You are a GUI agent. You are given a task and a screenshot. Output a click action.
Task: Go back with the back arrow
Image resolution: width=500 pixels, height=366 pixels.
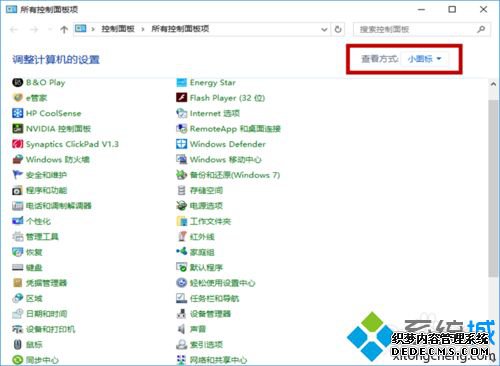pos(14,30)
